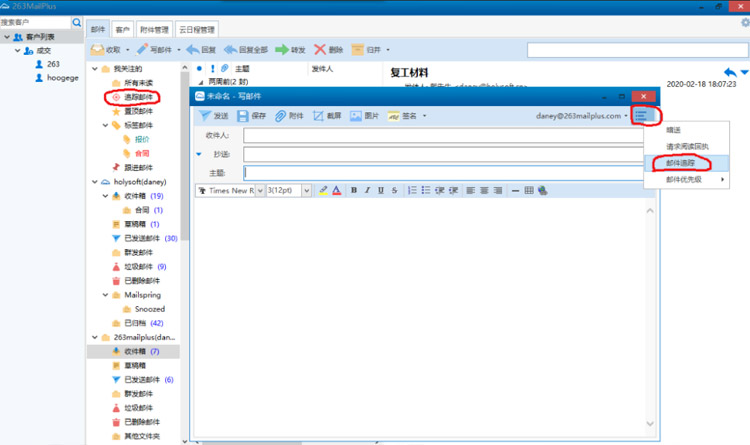Switch to the 云日程管理 tab
The width and height of the screenshot is (750, 445).
pos(198,30)
